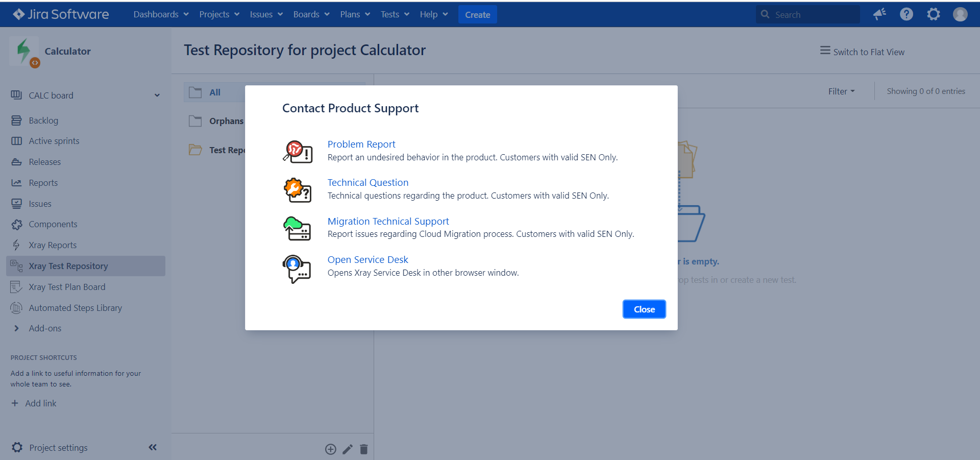The image size is (980, 460).
Task: Click the Backlog sidebar icon
Action: (x=16, y=120)
